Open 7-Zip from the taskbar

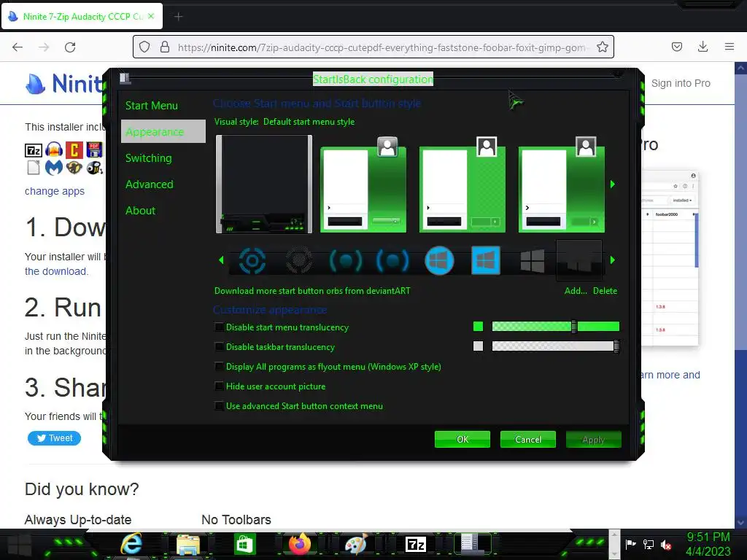pyautogui.click(x=415, y=544)
